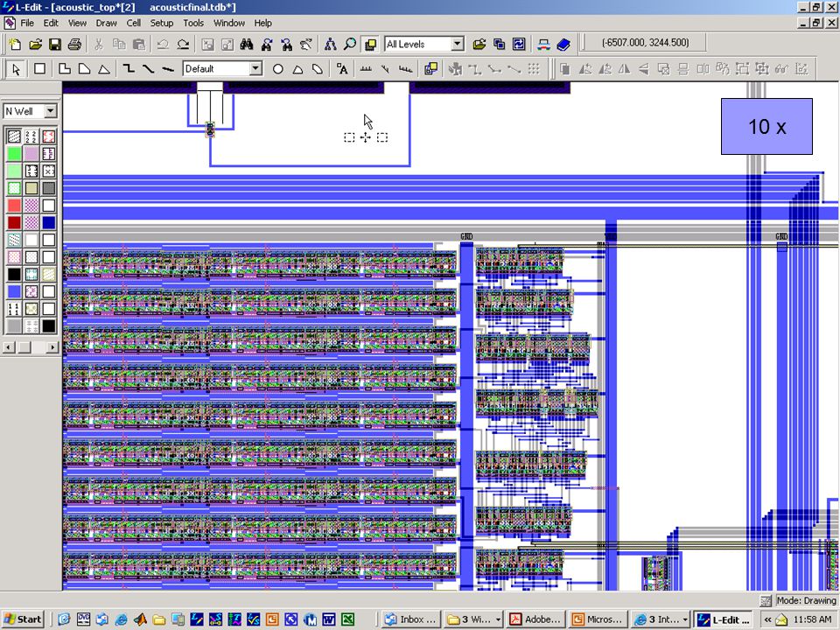
Task: Click the L-Edit taskbar button
Action: pos(723,619)
